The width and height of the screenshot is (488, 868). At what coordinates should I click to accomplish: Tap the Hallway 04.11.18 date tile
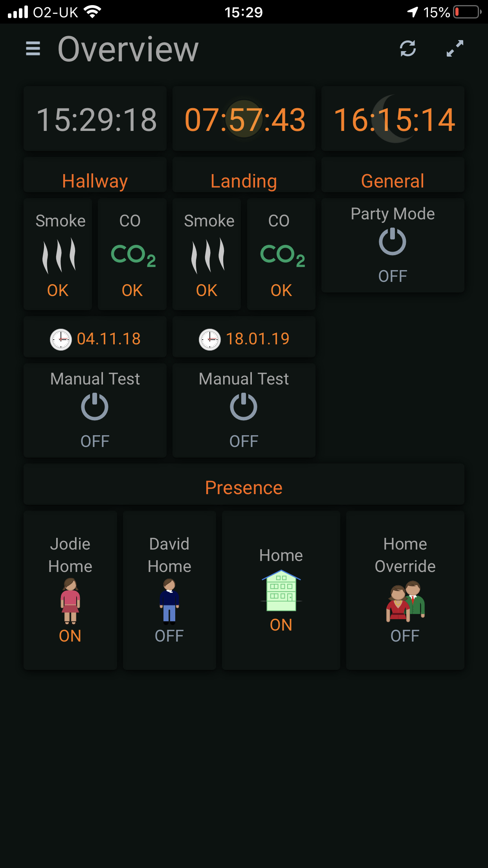tap(95, 338)
